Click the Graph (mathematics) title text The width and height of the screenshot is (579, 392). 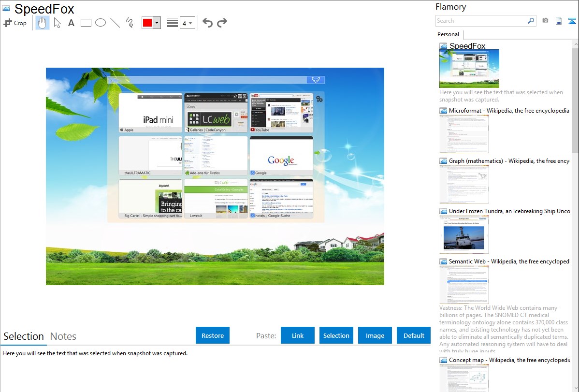(x=509, y=161)
